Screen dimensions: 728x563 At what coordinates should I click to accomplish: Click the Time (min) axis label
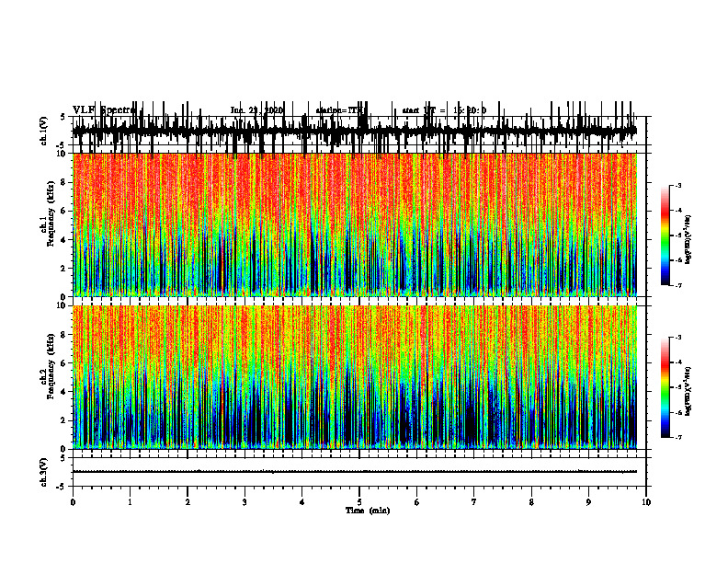pyautogui.click(x=368, y=511)
